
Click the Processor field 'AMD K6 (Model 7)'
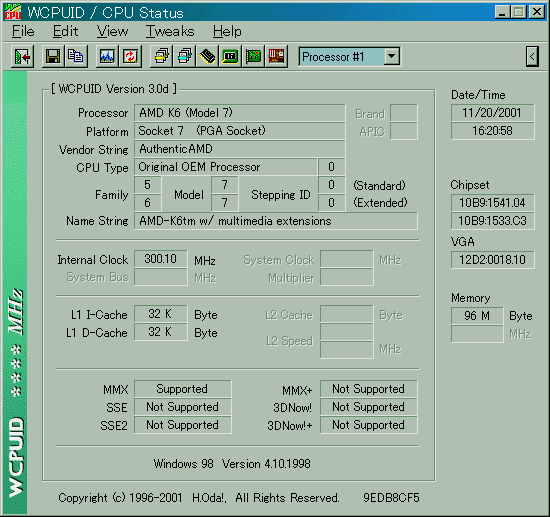pyautogui.click(x=240, y=113)
